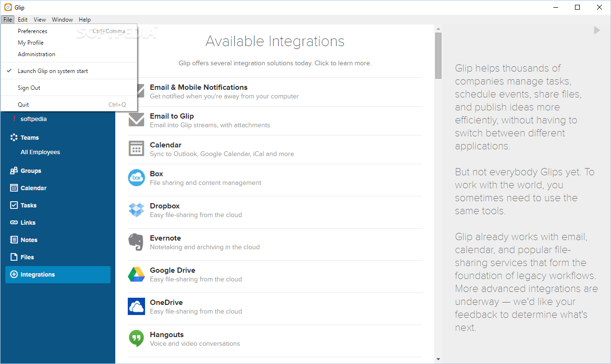611x364 pixels.
Task: Choose Sign Out in File menu
Action: (69, 87)
